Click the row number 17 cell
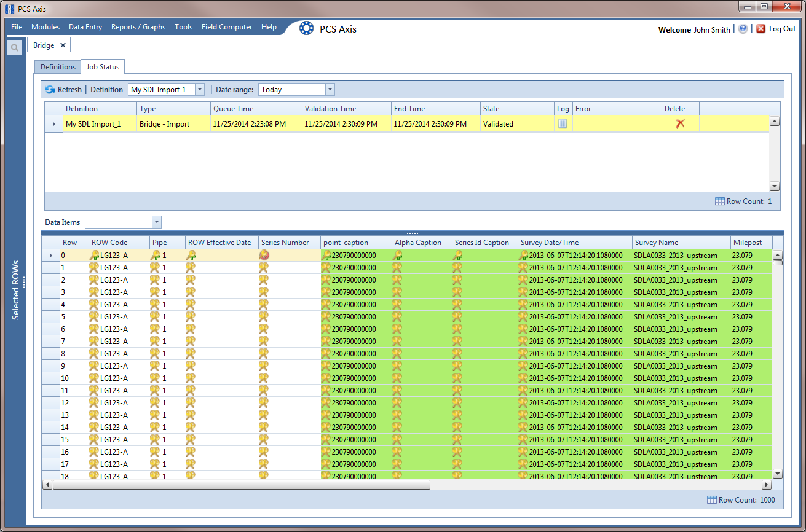The image size is (806, 532). coord(74,464)
